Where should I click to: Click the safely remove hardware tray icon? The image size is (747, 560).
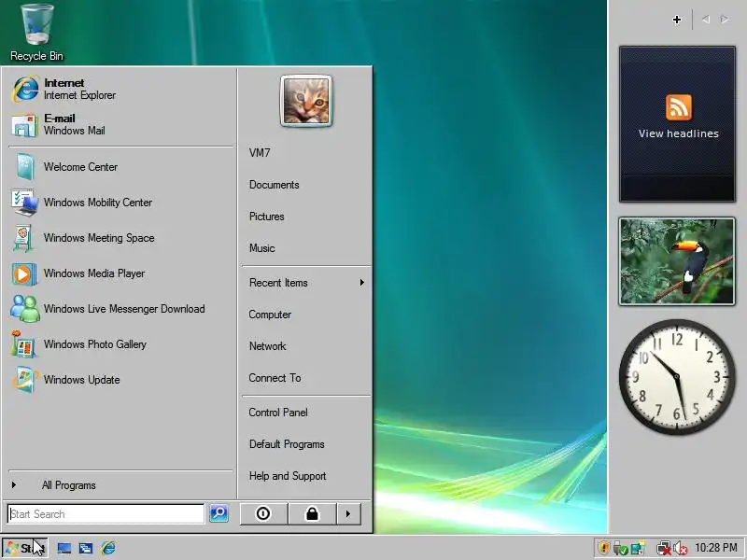(620, 549)
